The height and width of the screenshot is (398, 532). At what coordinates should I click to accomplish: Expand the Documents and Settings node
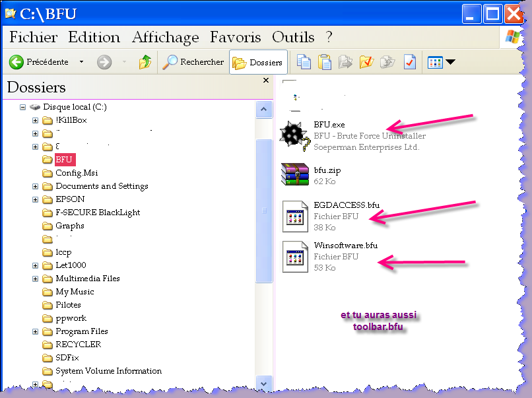[x=36, y=186]
